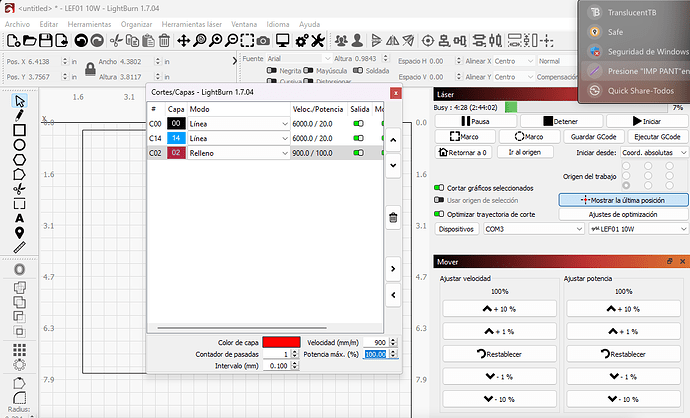The width and height of the screenshot is (690, 418).
Task: Click Ajustes de optimización button
Action: click(x=623, y=214)
